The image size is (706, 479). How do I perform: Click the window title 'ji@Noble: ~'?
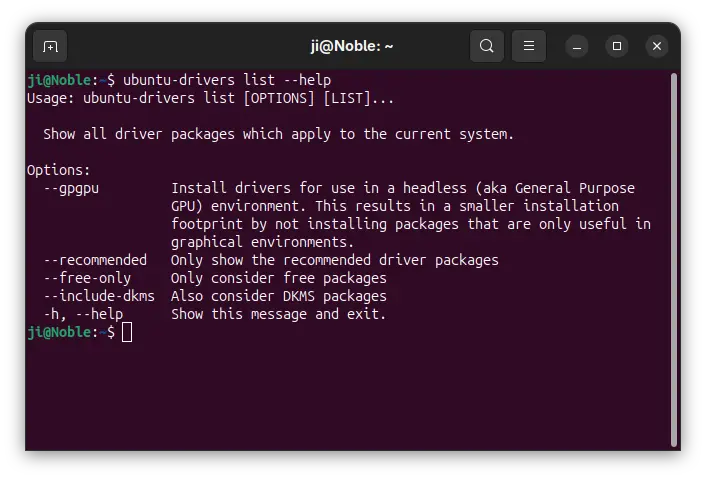352,46
